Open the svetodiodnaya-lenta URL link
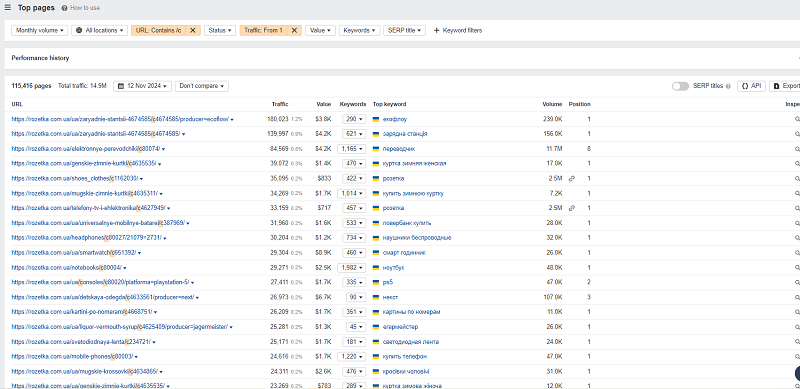Screen dimensions: 800x389 click(81, 342)
